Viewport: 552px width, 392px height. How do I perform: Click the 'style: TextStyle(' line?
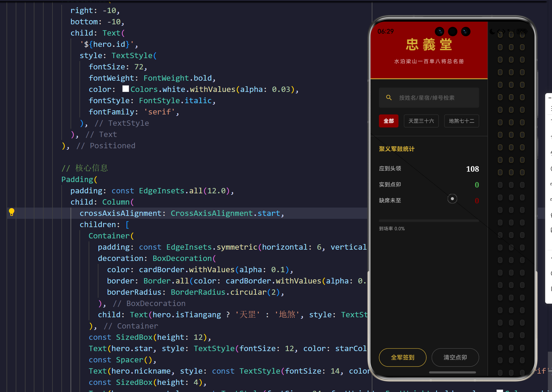pyautogui.click(x=118, y=56)
